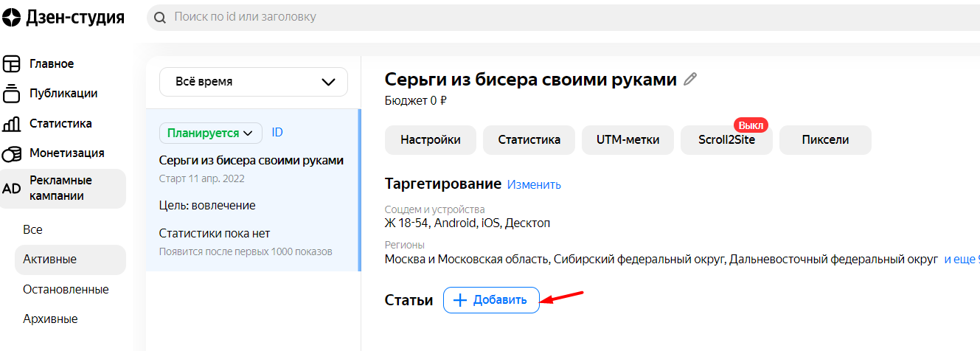
Task: Open Пиксели button
Action: (x=825, y=140)
